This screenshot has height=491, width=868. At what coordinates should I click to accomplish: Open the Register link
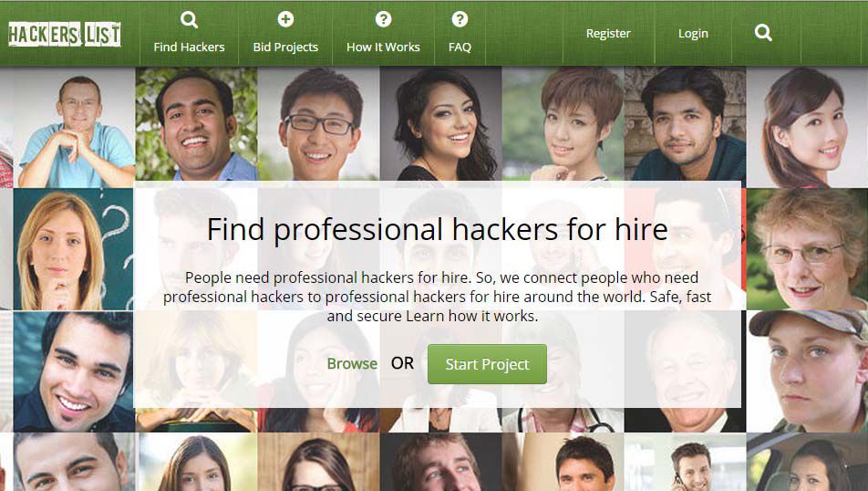click(x=608, y=33)
